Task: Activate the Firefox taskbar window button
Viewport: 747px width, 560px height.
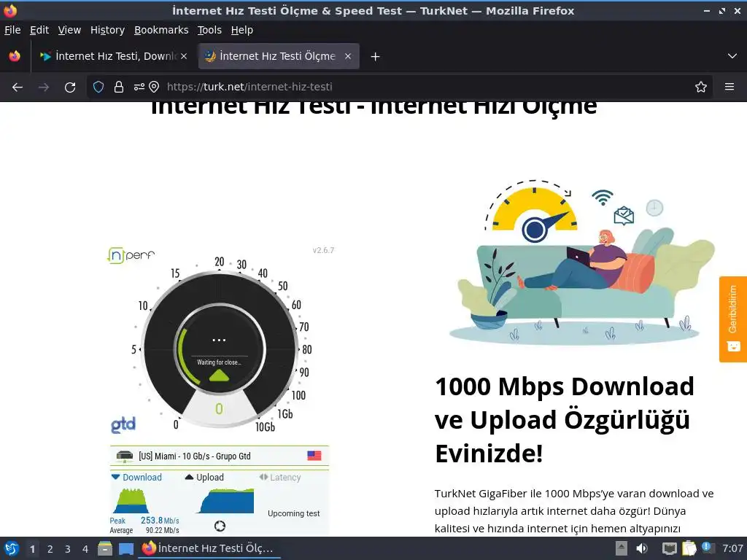Action: point(209,548)
